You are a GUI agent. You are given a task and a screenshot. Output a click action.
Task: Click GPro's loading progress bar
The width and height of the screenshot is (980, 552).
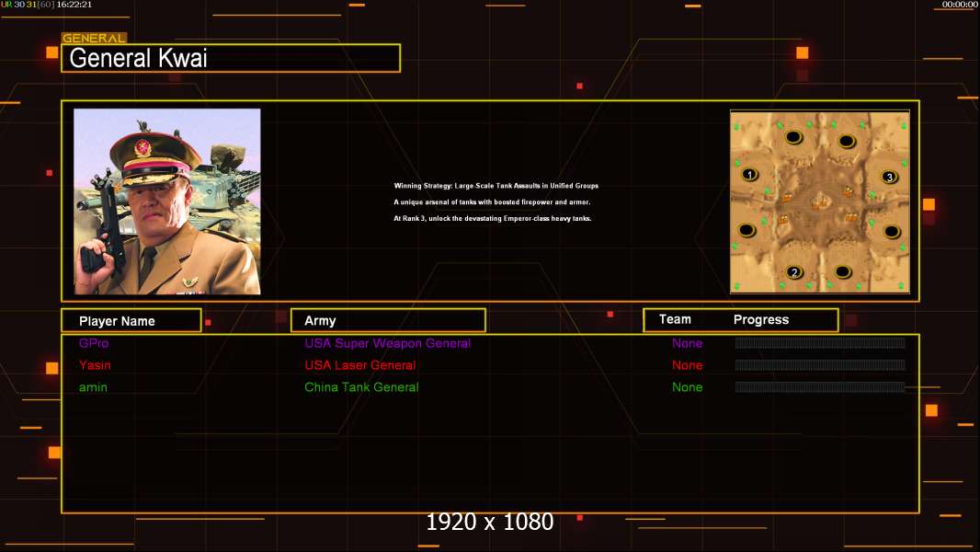tap(820, 342)
